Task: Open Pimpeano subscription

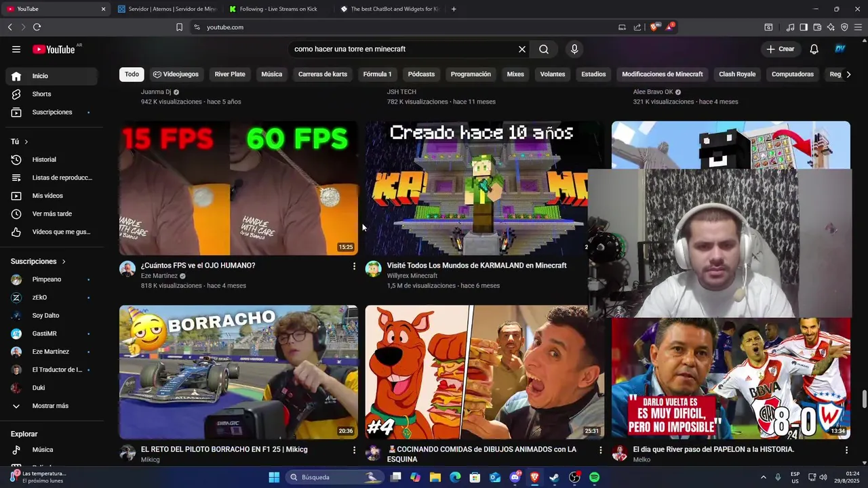Action: 52,279
